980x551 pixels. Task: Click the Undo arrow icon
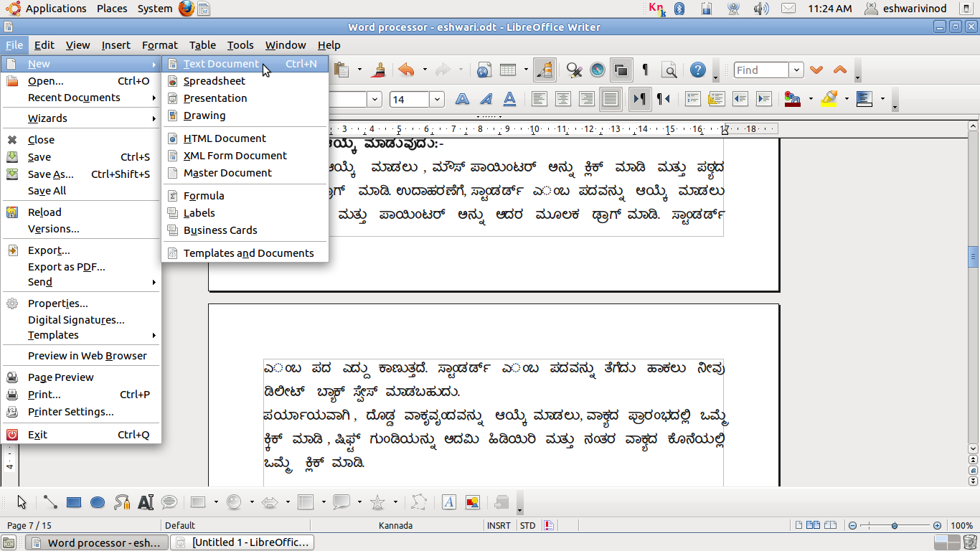pyautogui.click(x=407, y=70)
